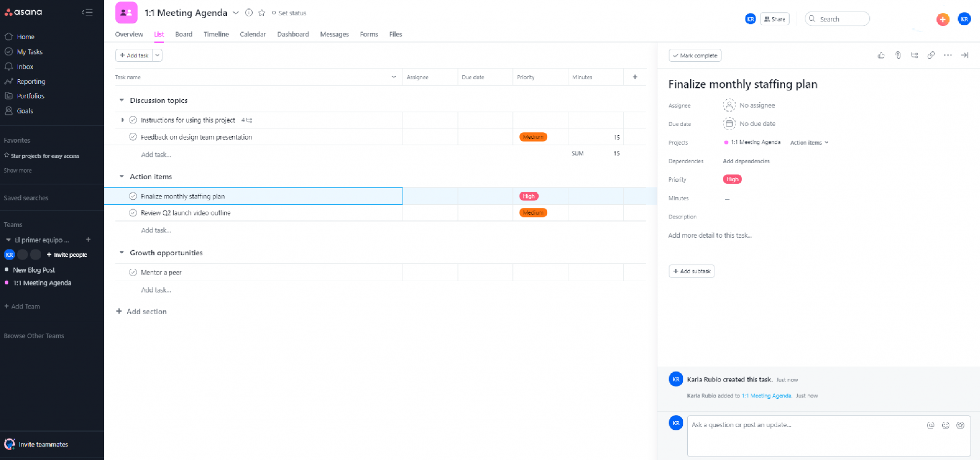Screen dimensions: 980x460
Task: Open the KR profile avatar top right
Action: click(964, 19)
